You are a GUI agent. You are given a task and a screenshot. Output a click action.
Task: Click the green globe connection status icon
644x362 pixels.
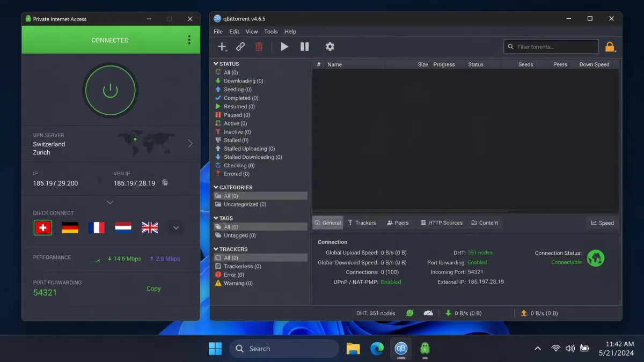[x=596, y=258]
